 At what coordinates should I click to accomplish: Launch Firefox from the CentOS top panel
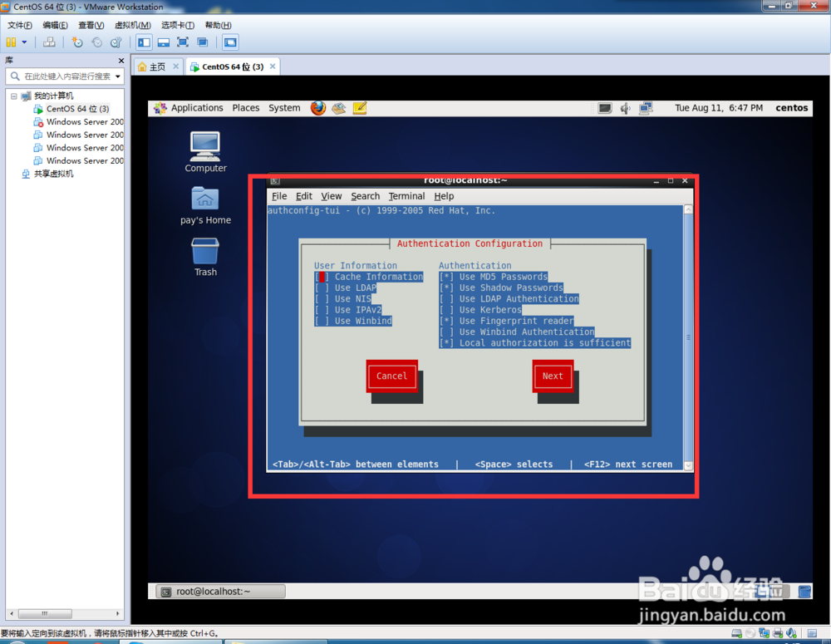click(x=318, y=108)
